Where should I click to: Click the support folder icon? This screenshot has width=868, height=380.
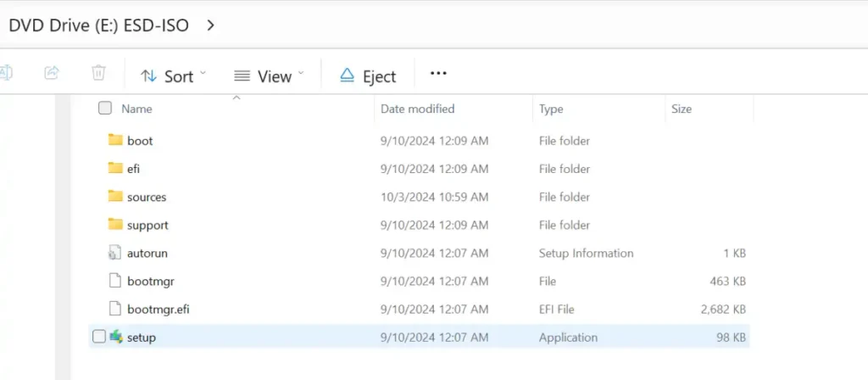point(115,224)
